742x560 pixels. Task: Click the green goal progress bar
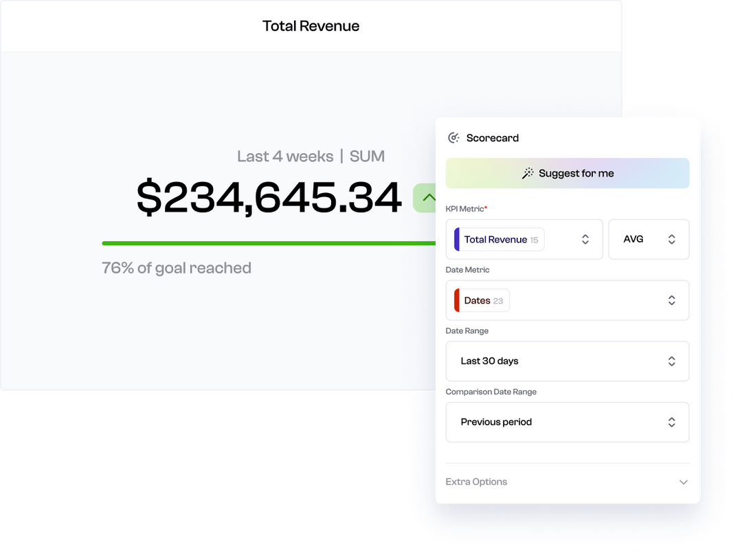pos(268,242)
